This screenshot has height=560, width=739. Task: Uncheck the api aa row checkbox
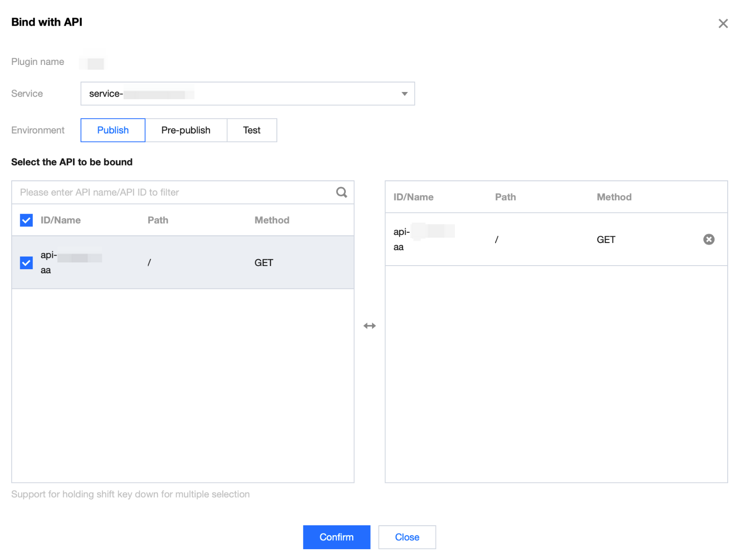[27, 262]
